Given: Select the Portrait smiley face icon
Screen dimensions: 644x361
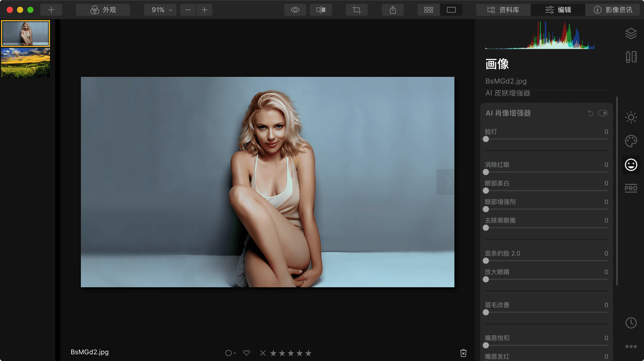Looking at the screenshot, I should click(x=631, y=165).
